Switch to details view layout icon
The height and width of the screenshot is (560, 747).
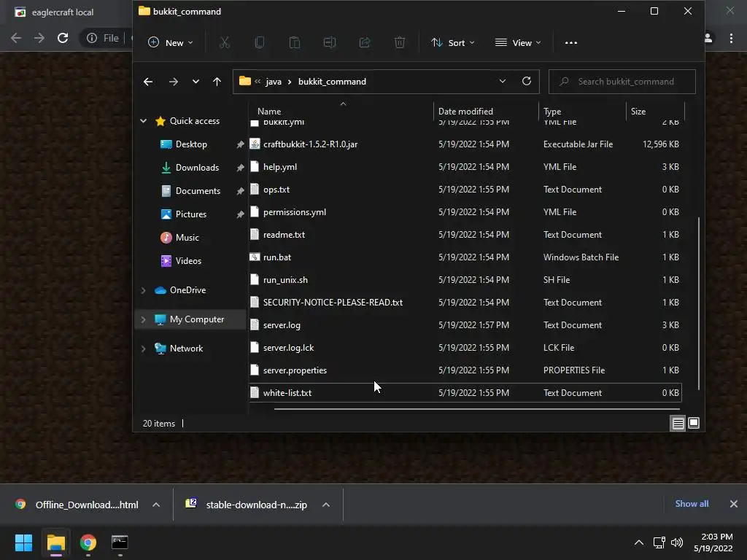pos(678,423)
